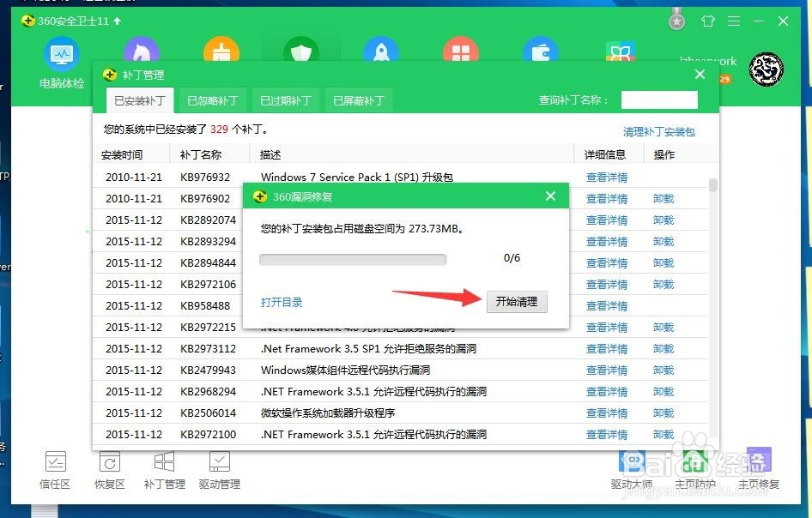Open the main menu hamburger icon
The height and width of the screenshot is (518, 812).
click(733, 21)
